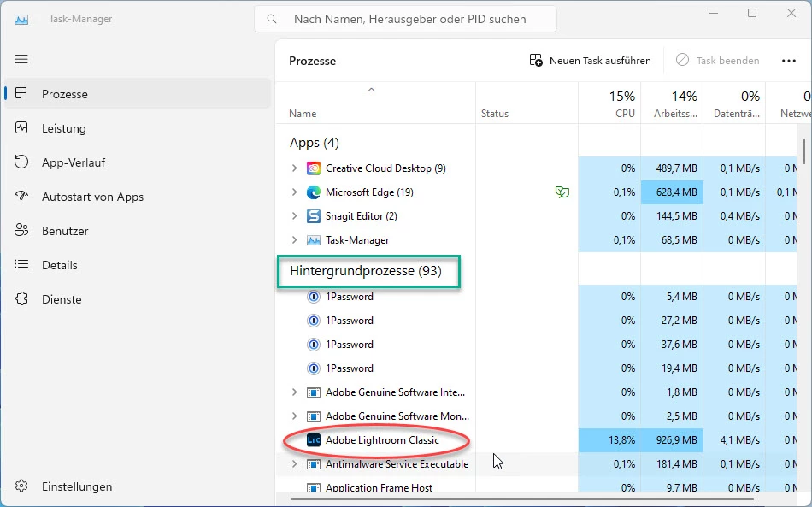This screenshot has height=507, width=812.
Task: Click the Benutzer users icon
Action: (21, 231)
